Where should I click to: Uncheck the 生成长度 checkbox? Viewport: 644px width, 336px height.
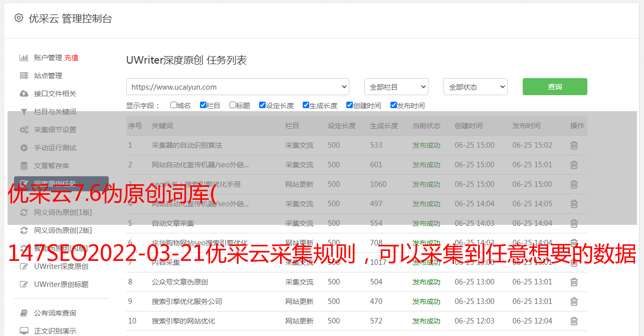tap(306, 105)
